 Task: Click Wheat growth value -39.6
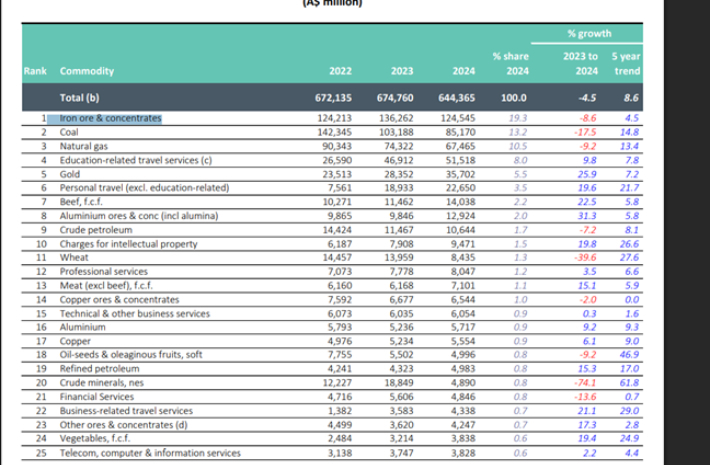[x=585, y=258]
